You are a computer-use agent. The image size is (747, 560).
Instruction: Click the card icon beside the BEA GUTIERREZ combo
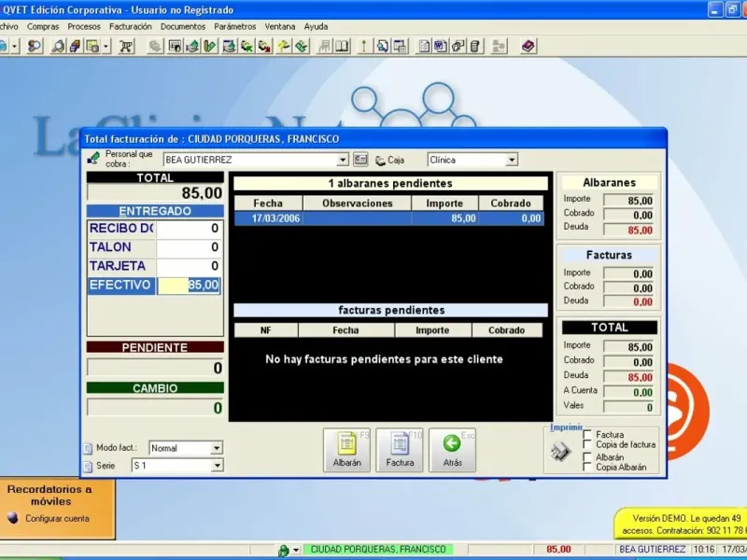pos(360,160)
